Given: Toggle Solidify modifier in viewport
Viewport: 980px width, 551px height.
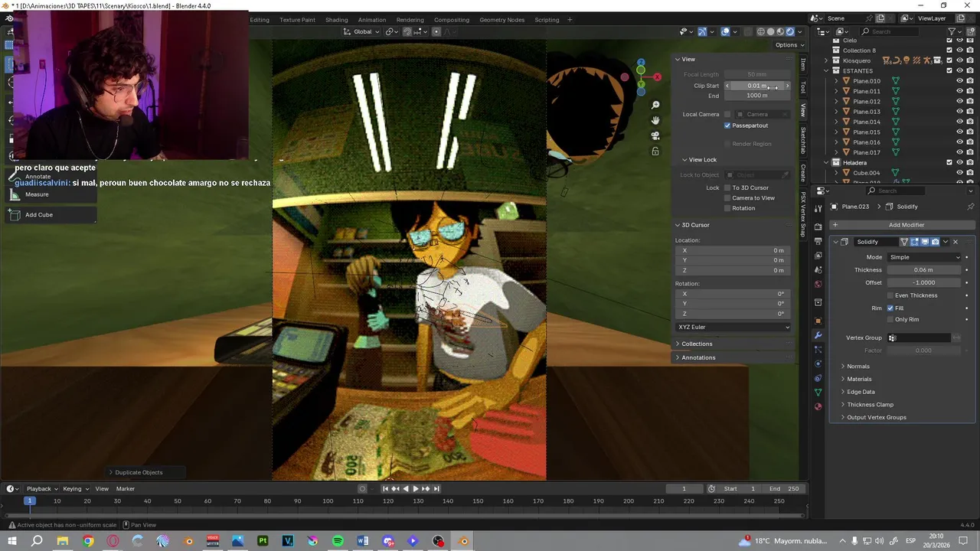Looking at the screenshot, I should pos(924,242).
